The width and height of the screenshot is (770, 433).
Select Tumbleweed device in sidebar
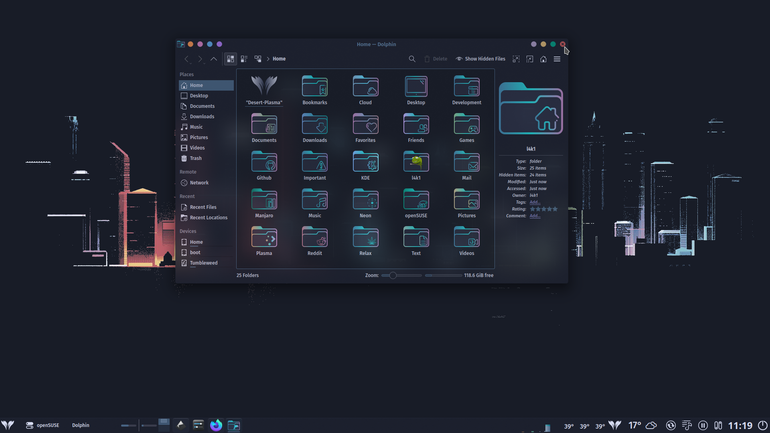206,263
